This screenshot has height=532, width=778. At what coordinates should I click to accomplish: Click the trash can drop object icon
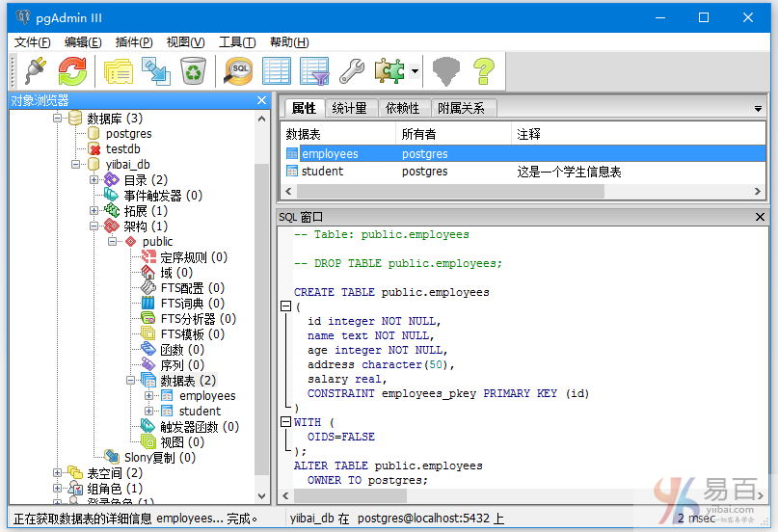point(193,70)
